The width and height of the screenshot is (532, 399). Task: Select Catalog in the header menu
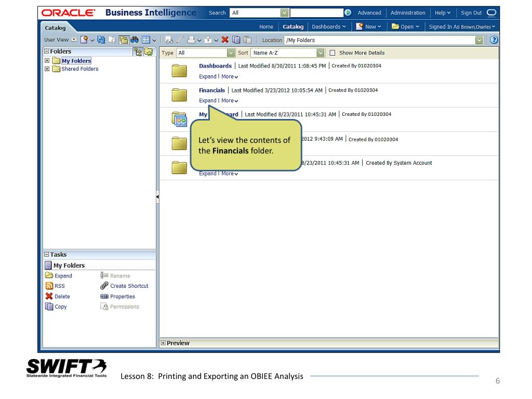tap(293, 26)
